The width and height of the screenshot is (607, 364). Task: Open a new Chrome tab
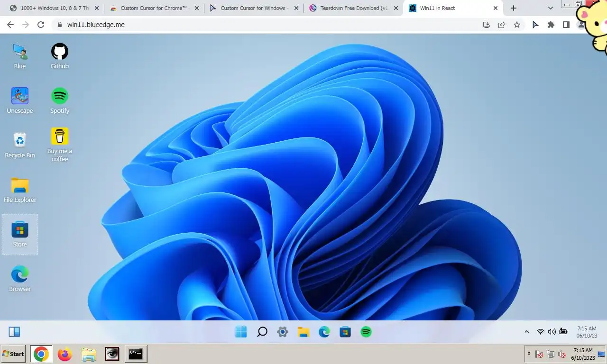(x=514, y=8)
